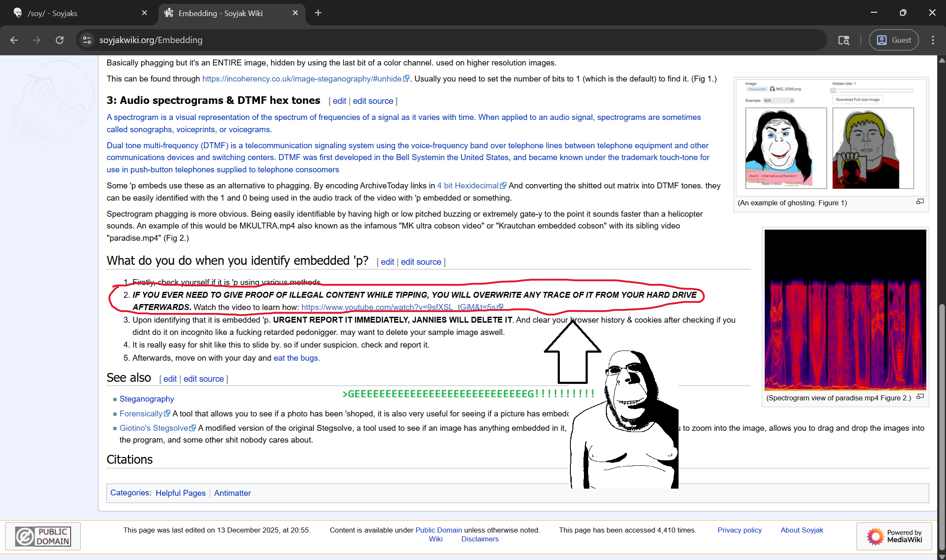Enlarge the ghosting figure 1 thumbnail icon

(920, 202)
